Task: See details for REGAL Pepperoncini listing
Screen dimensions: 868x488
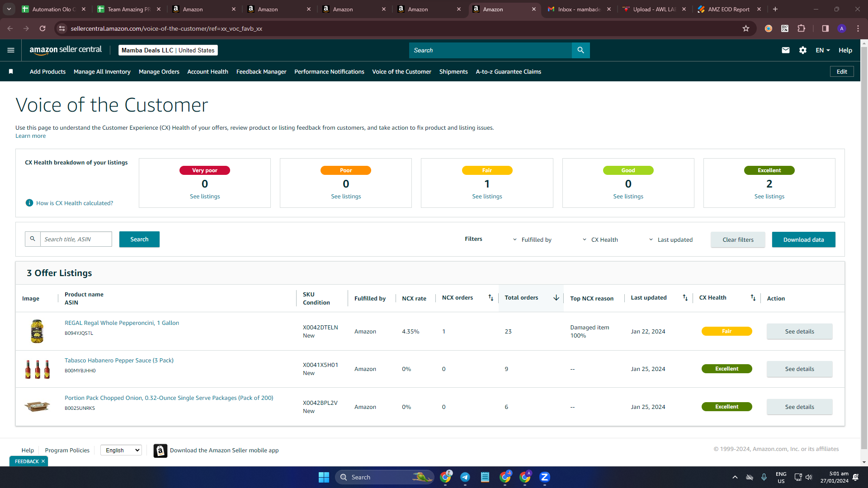Action: tap(799, 331)
